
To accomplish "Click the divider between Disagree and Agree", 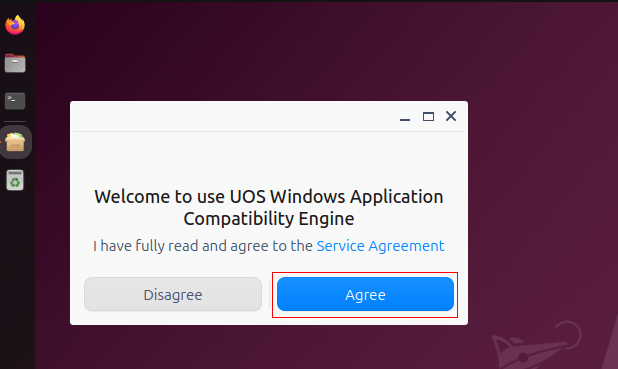I will 270,294.
